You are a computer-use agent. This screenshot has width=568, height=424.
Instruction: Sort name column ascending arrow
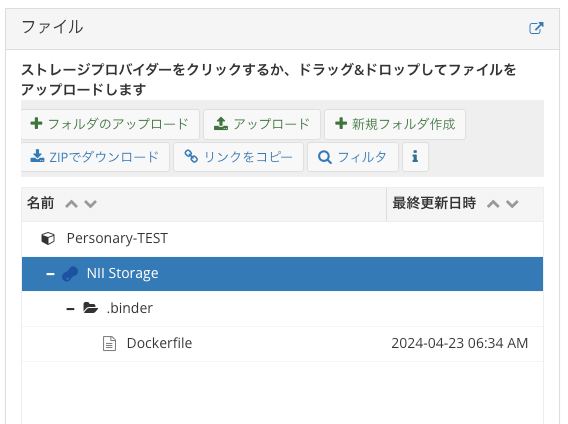71,204
